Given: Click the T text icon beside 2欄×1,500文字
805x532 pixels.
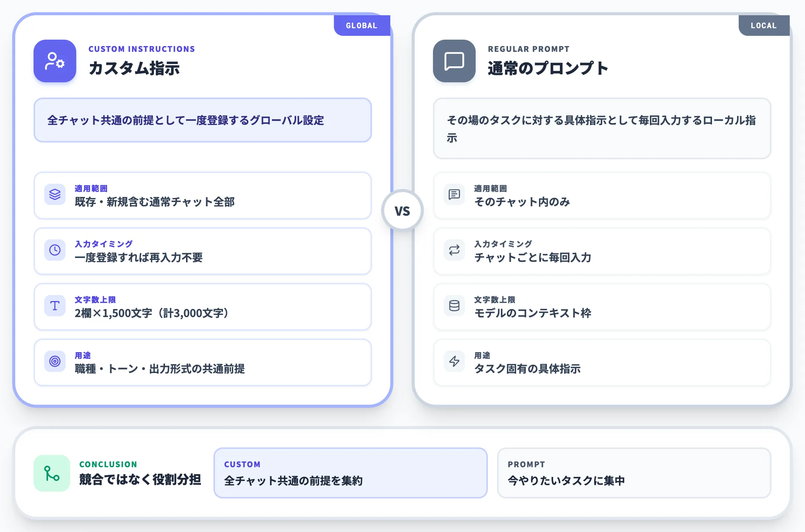Looking at the screenshot, I should (x=55, y=306).
